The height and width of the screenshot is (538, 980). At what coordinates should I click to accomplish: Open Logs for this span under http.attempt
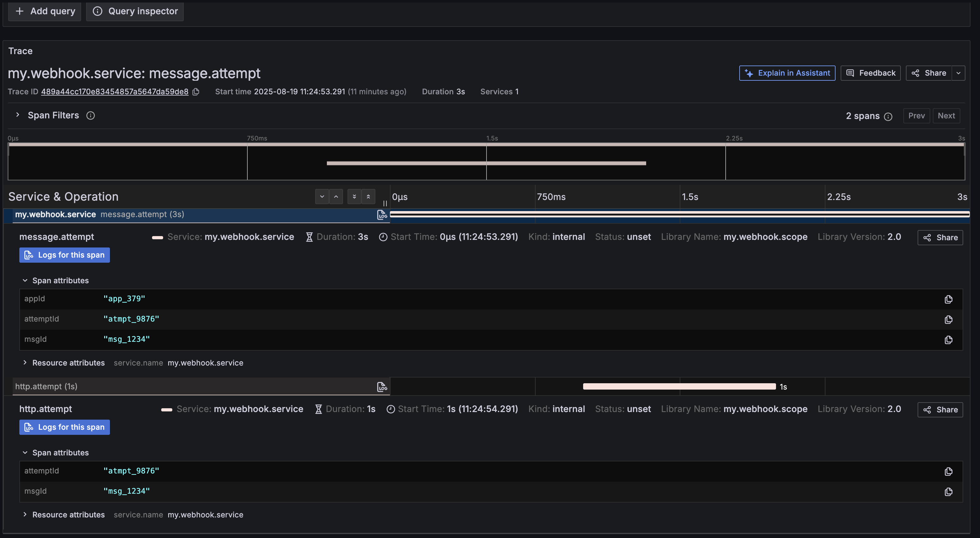(x=64, y=427)
